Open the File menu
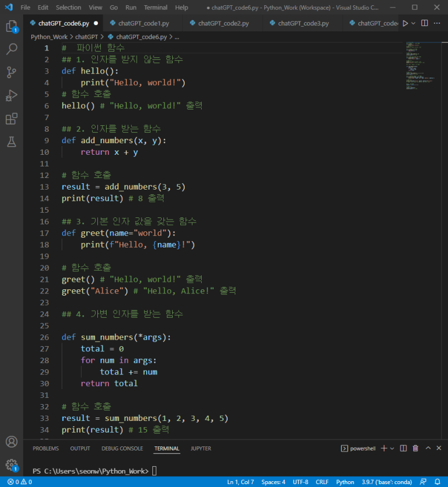 click(x=25, y=8)
